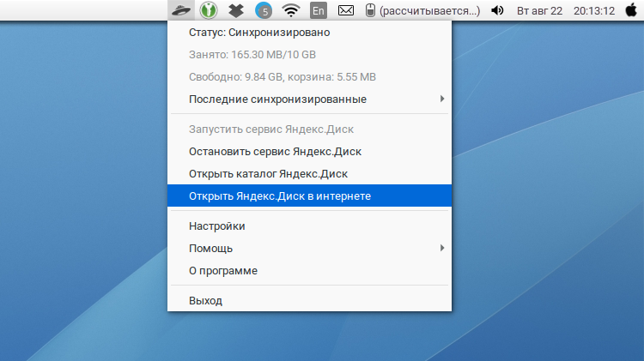Viewport: 644px width, 361px height.
Task: Open the sound volume indicator
Action: (497, 10)
